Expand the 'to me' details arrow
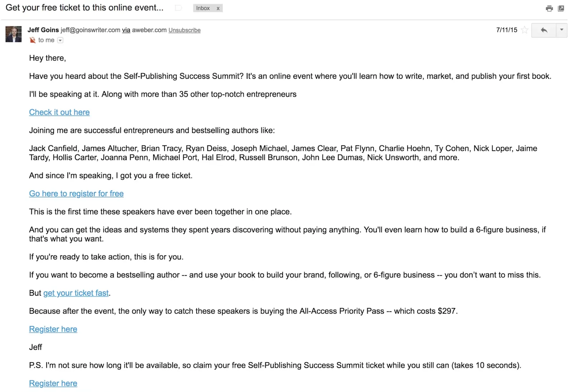The height and width of the screenshot is (392, 572). click(x=60, y=40)
